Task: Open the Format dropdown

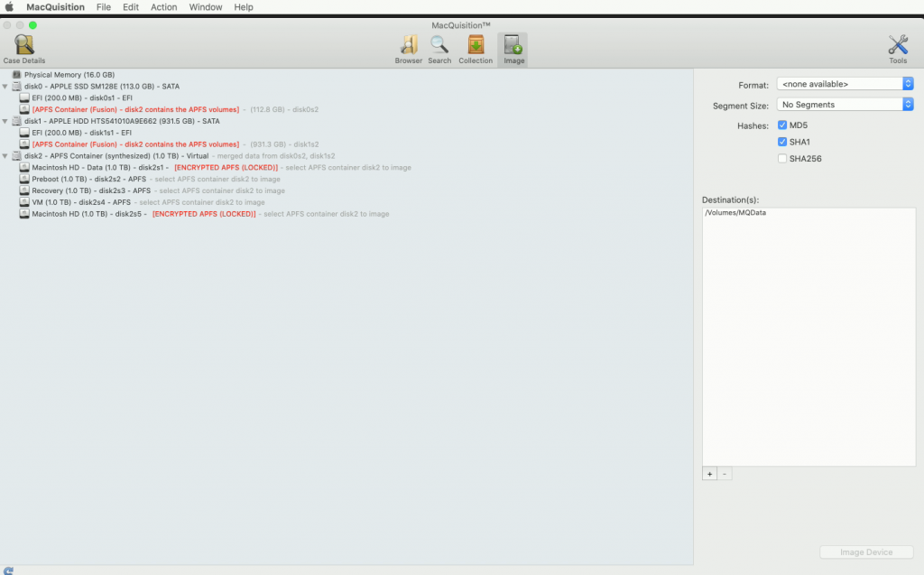Action: (x=845, y=84)
